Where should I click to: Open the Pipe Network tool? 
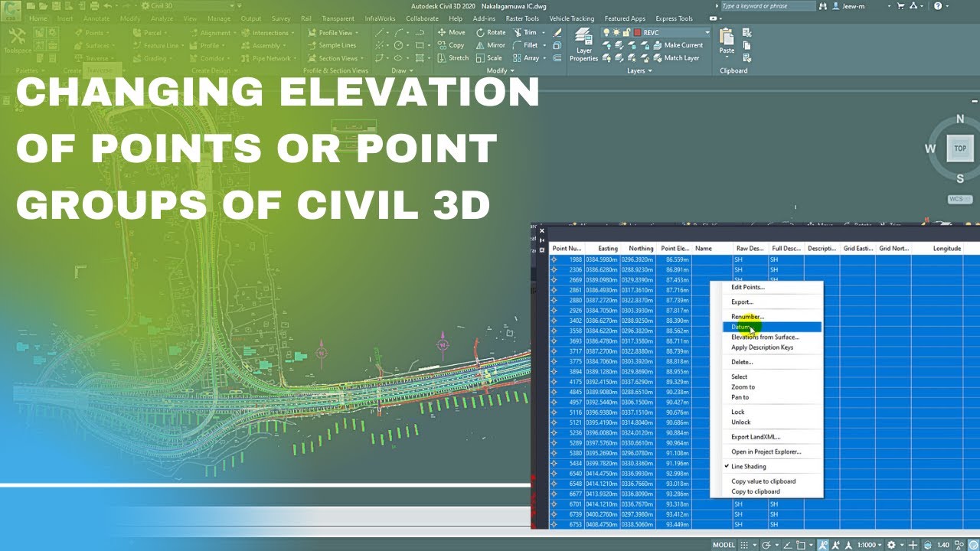point(268,58)
